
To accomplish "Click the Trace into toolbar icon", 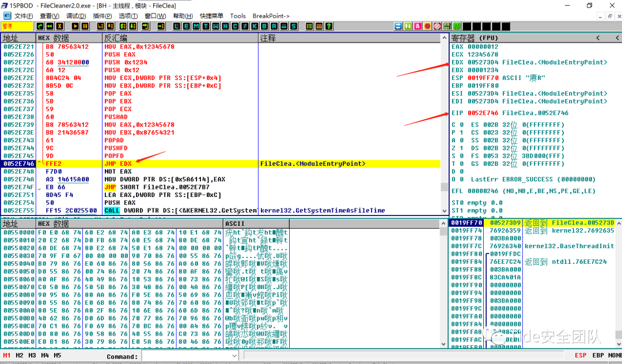I will [123, 26].
